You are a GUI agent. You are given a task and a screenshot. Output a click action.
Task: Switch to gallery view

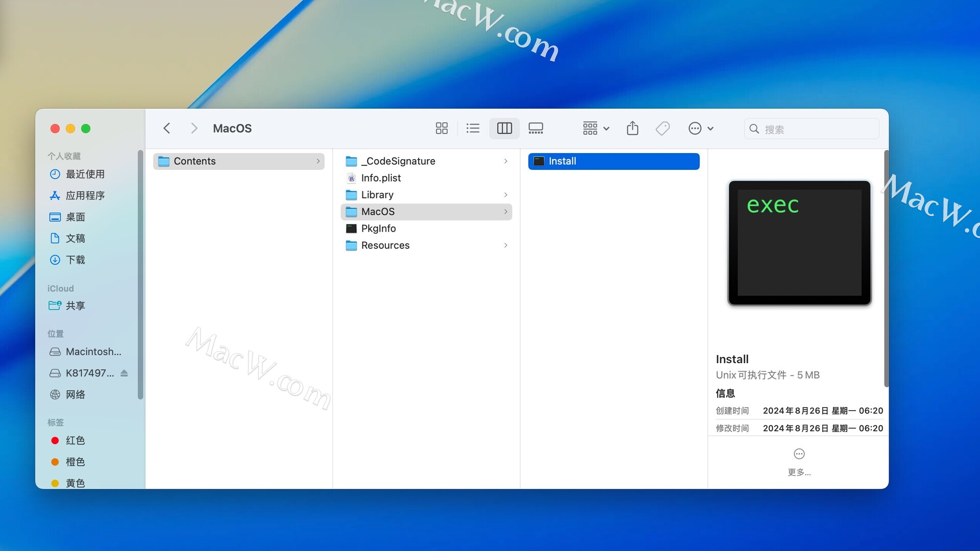coord(536,128)
